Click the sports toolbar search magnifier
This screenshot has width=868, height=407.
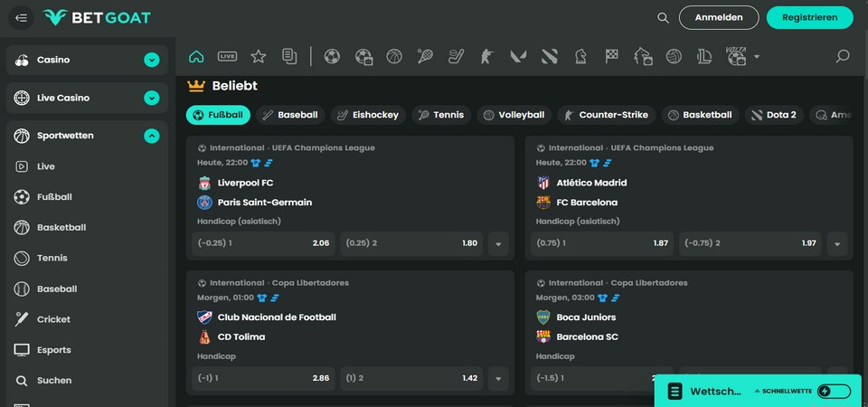[843, 56]
